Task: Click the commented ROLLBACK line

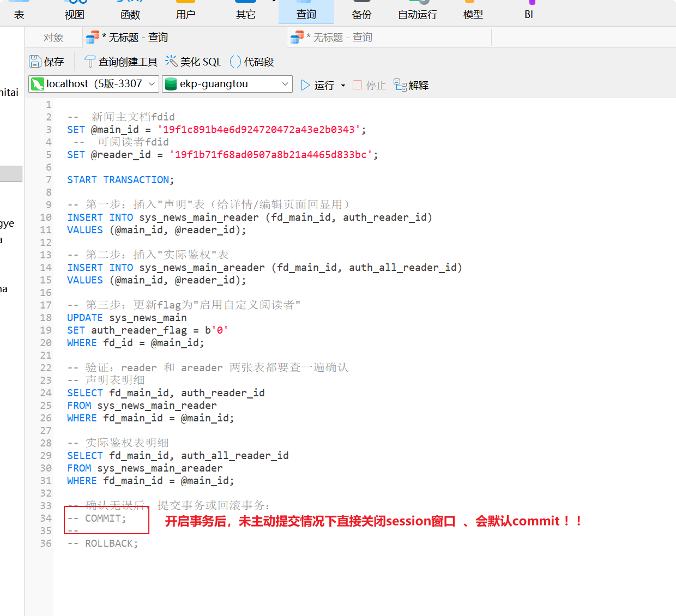Action: point(102,543)
